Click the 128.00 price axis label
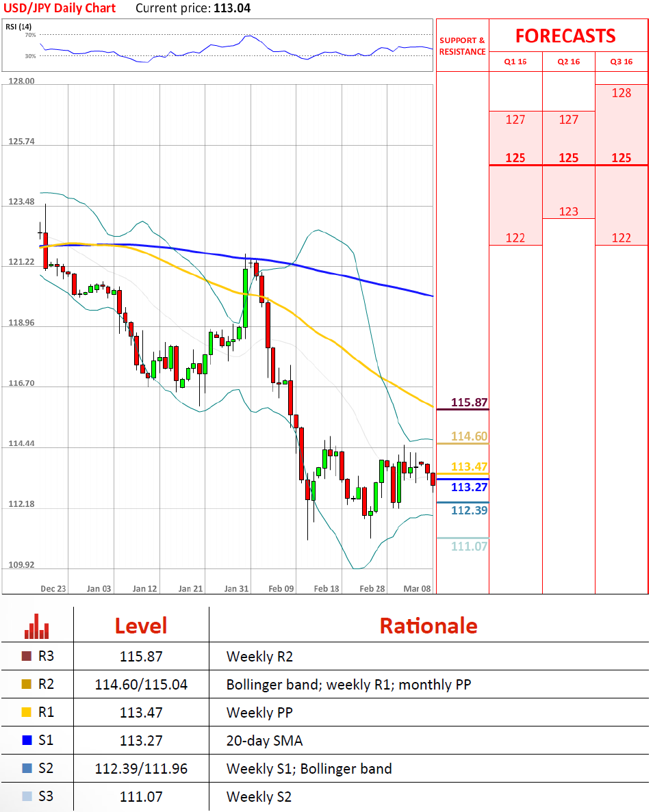 21,81
